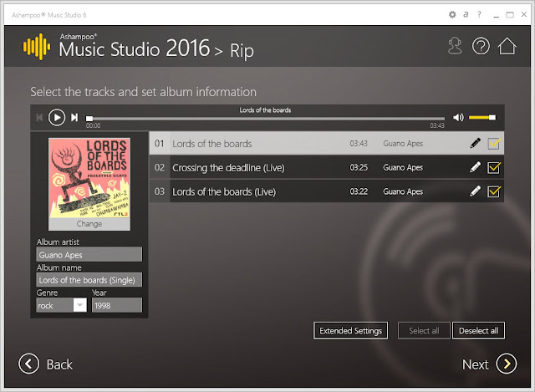Proceed with the Next arrow button
Image resolution: width=535 pixels, height=392 pixels.
pos(507,364)
